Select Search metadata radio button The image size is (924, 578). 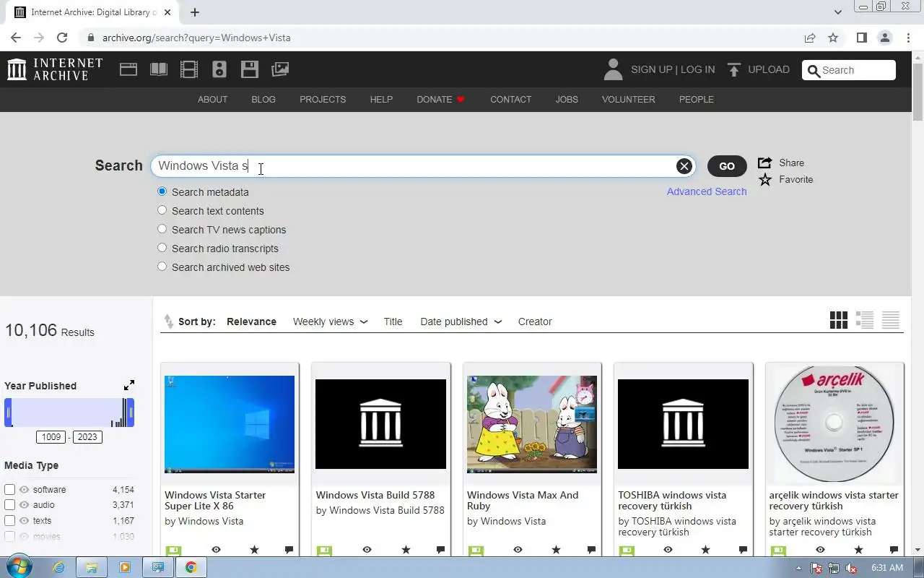pyautogui.click(x=162, y=191)
